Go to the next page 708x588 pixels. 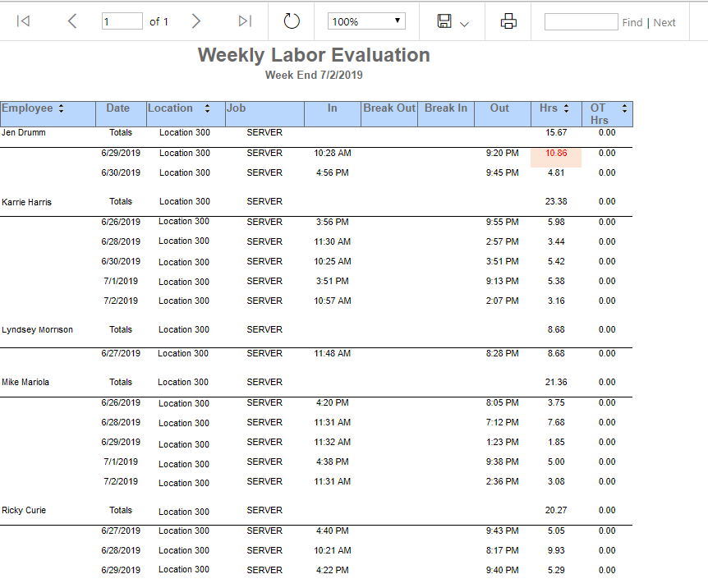[x=196, y=21]
